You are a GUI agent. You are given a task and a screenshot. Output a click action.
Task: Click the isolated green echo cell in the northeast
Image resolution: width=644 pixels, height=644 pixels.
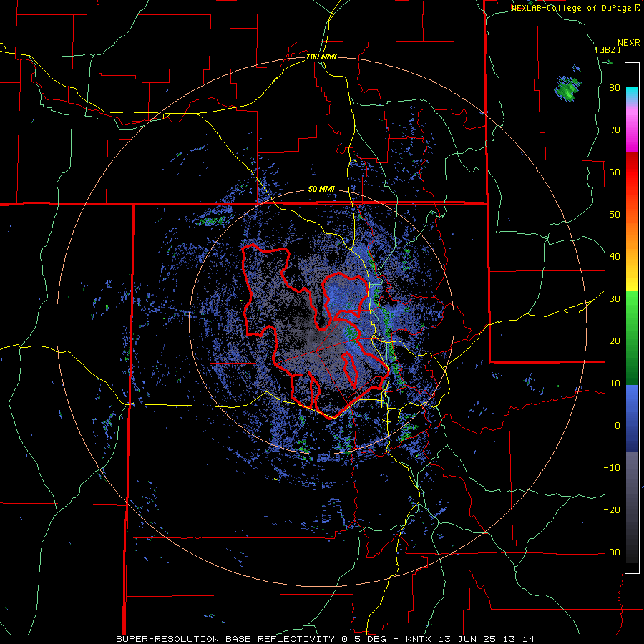pyautogui.click(x=568, y=88)
